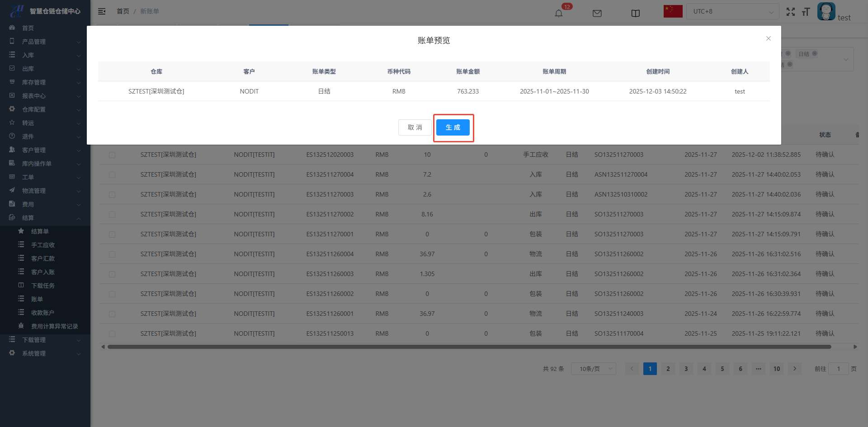
Task: Open the mail envelope icon
Action: [597, 13]
